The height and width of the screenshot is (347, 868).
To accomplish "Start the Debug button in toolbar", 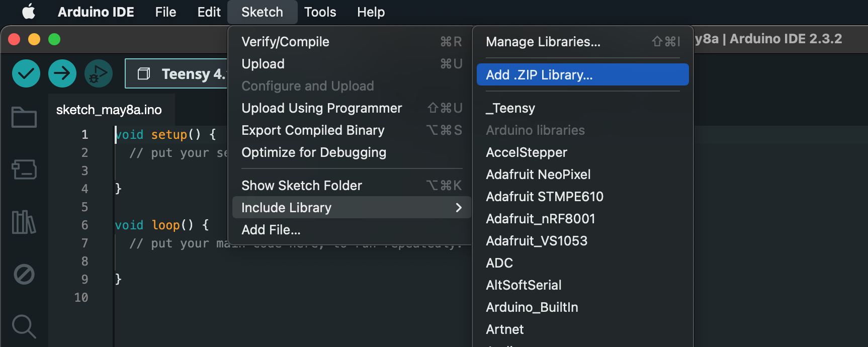I will click(98, 73).
